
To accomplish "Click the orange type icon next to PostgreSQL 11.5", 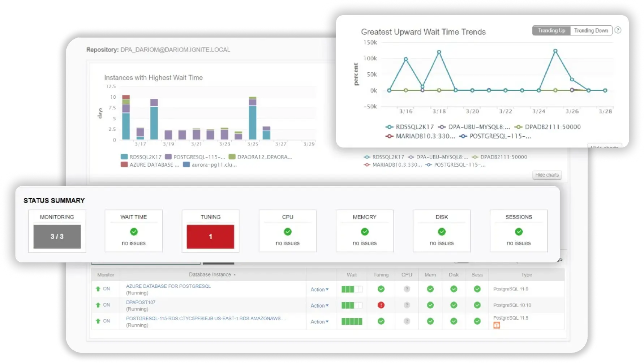I will [x=497, y=325].
